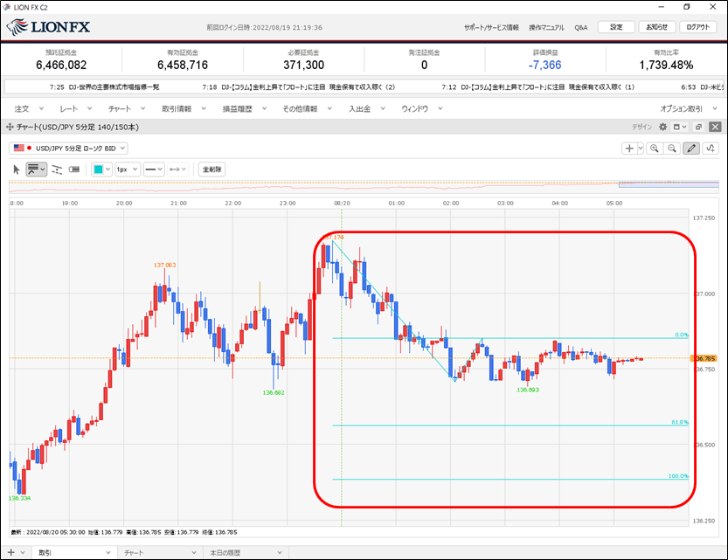Click the 7:25 DJ news headline
The height and width of the screenshot is (560, 728).
(x=105, y=86)
